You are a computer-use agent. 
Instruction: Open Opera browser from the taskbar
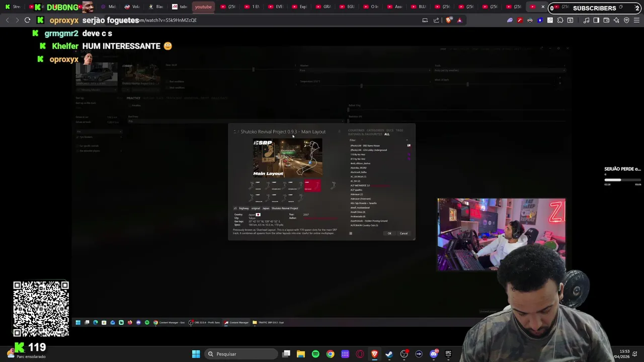360,354
